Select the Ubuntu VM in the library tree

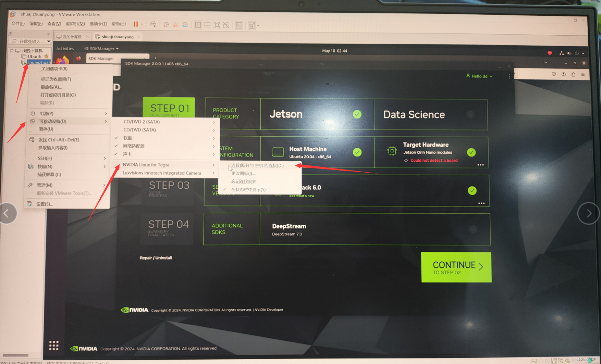[34, 57]
